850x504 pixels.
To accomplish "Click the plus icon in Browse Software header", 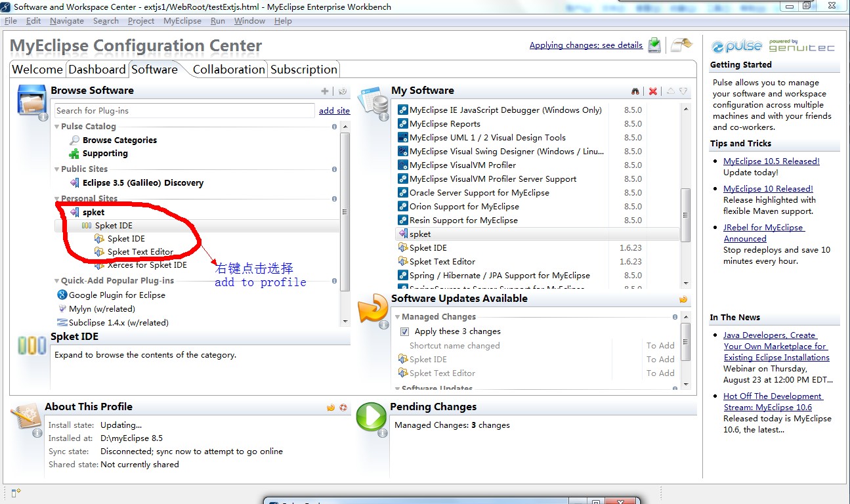I will (x=325, y=91).
